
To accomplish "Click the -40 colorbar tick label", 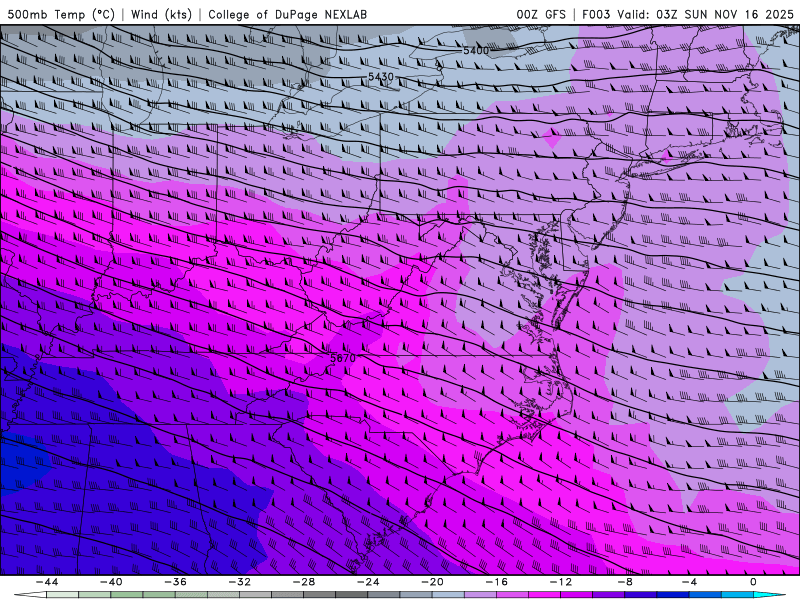I will [x=111, y=582].
